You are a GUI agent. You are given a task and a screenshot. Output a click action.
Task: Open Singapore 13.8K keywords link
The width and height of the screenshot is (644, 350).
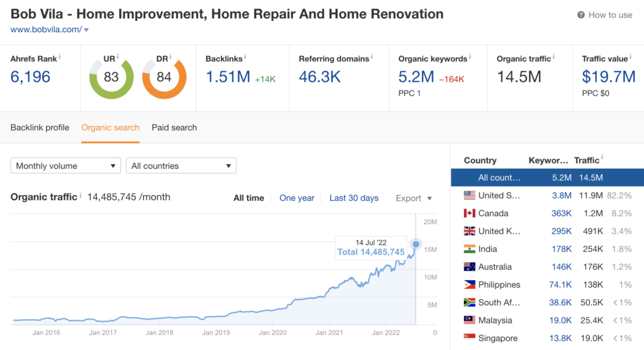click(560, 338)
